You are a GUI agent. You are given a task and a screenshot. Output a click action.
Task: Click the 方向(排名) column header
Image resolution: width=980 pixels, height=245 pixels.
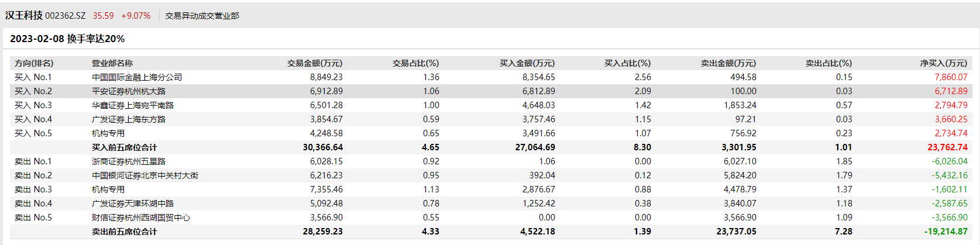tap(34, 63)
